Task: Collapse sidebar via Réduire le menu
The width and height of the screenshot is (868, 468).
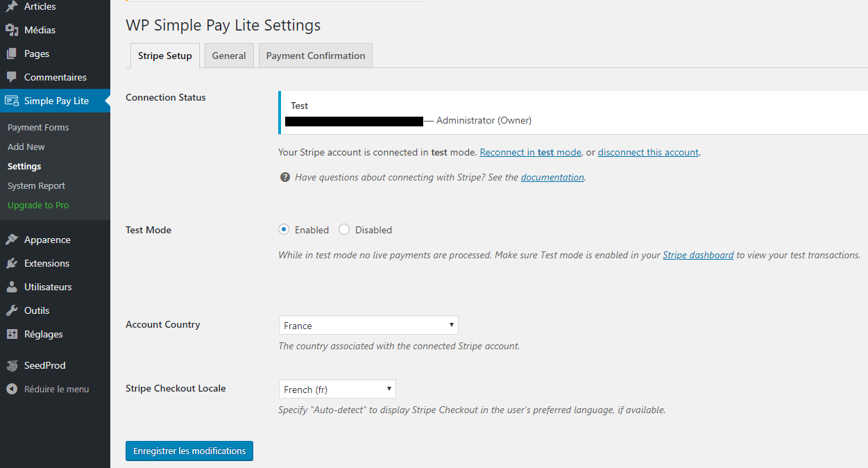Action: point(55,389)
